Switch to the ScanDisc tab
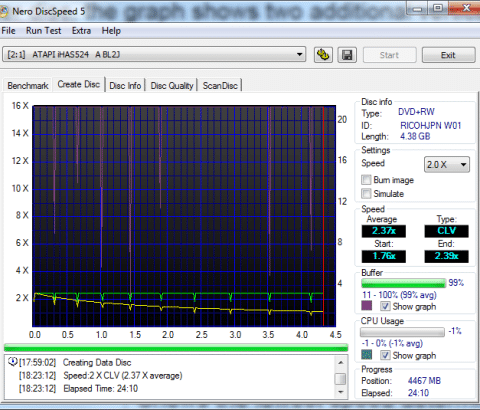The height and width of the screenshot is (410, 480). [x=220, y=86]
